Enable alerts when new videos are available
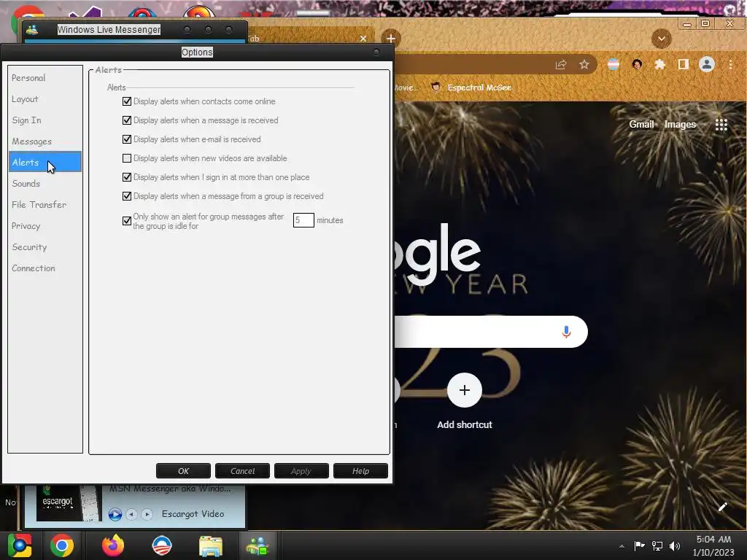This screenshot has width=747, height=560. point(127,158)
